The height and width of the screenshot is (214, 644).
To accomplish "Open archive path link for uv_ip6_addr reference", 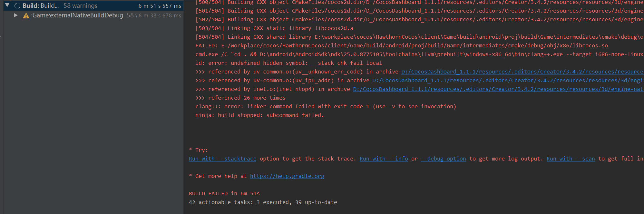I will pyautogui.click(x=508, y=80).
